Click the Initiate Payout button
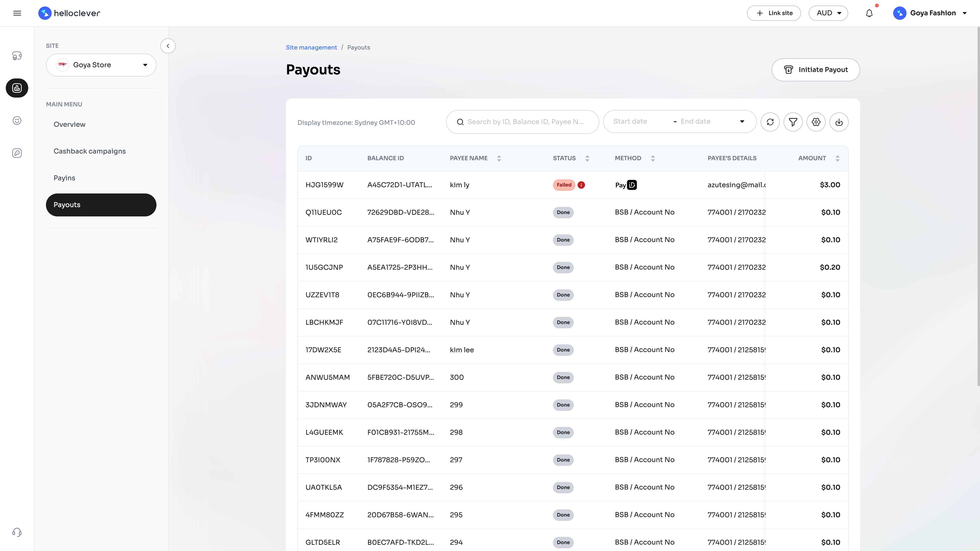This screenshot has width=980, height=551. (x=815, y=69)
